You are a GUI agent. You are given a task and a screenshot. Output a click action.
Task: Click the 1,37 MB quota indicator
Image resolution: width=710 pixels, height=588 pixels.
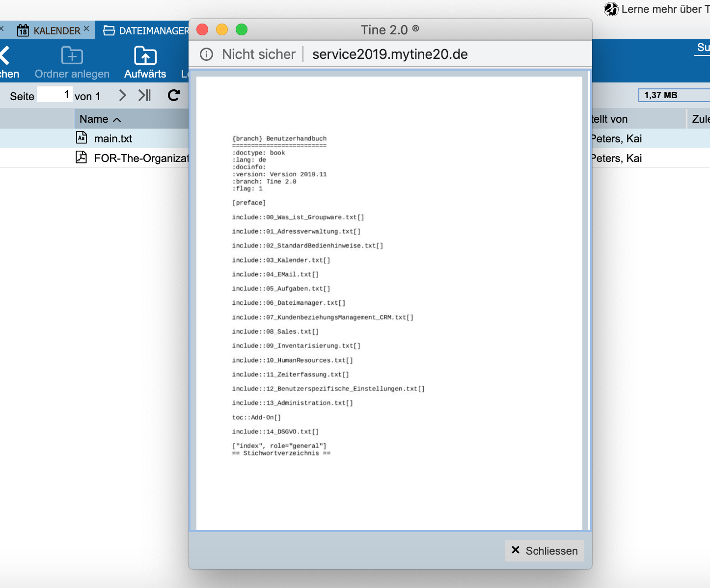[674, 95]
